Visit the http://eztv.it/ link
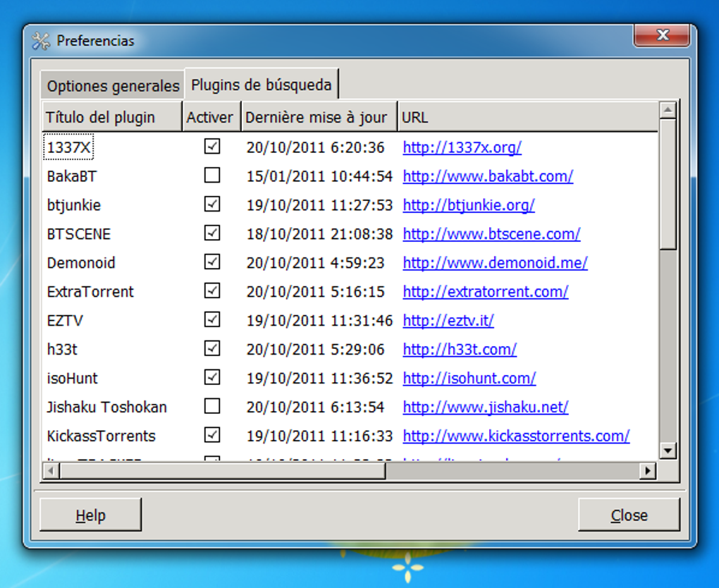Image resolution: width=719 pixels, height=588 pixels. [x=448, y=321]
